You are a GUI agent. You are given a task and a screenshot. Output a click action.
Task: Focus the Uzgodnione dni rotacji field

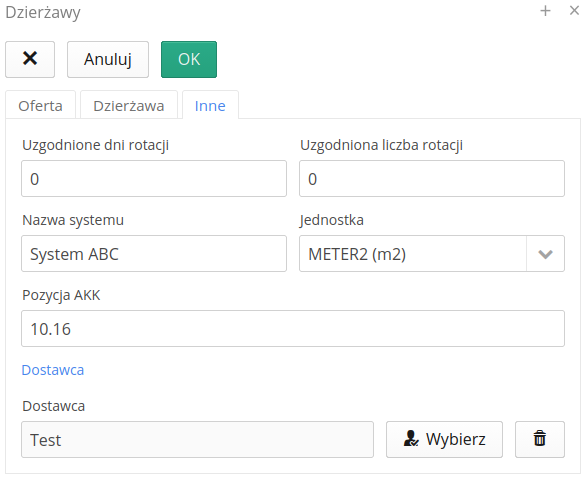tap(154, 179)
